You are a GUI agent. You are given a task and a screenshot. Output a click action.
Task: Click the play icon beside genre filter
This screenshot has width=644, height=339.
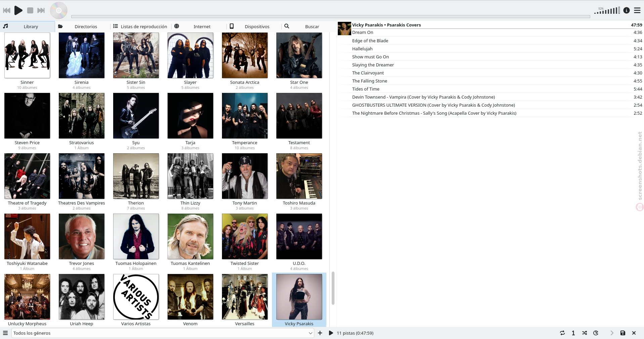tap(331, 333)
